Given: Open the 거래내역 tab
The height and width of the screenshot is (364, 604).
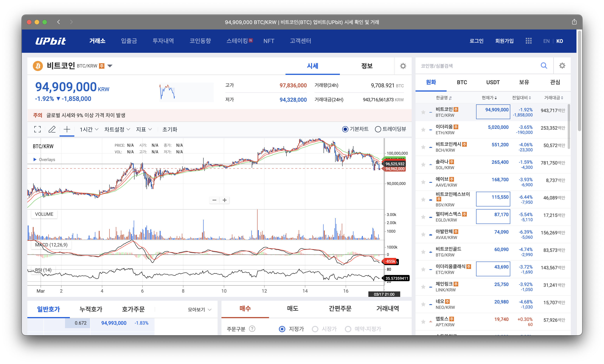Looking at the screenshot, I should click(388, 308).
